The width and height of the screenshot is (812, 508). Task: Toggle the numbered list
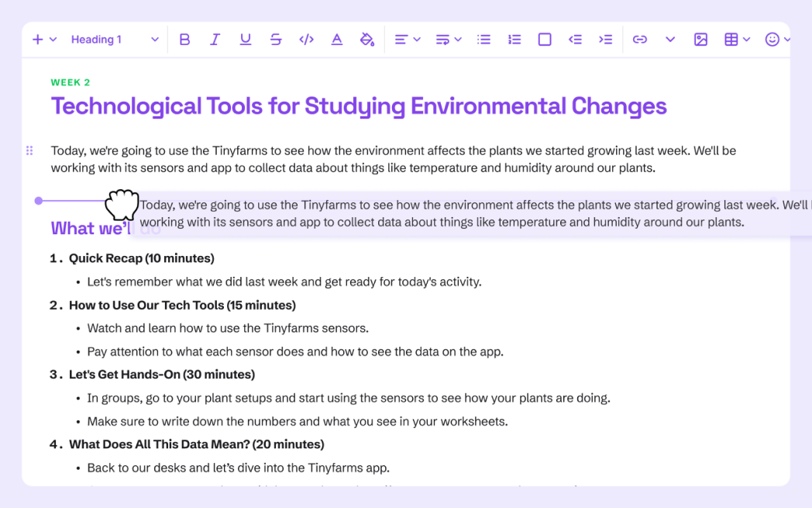click(x=514, y=39)
